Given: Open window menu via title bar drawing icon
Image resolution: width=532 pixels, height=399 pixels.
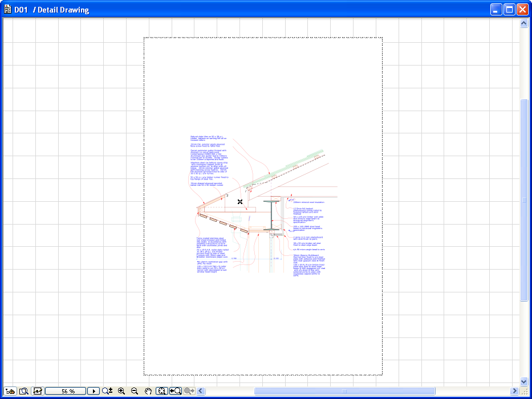Looking at the screenshot, I should [x=8, y=9].
